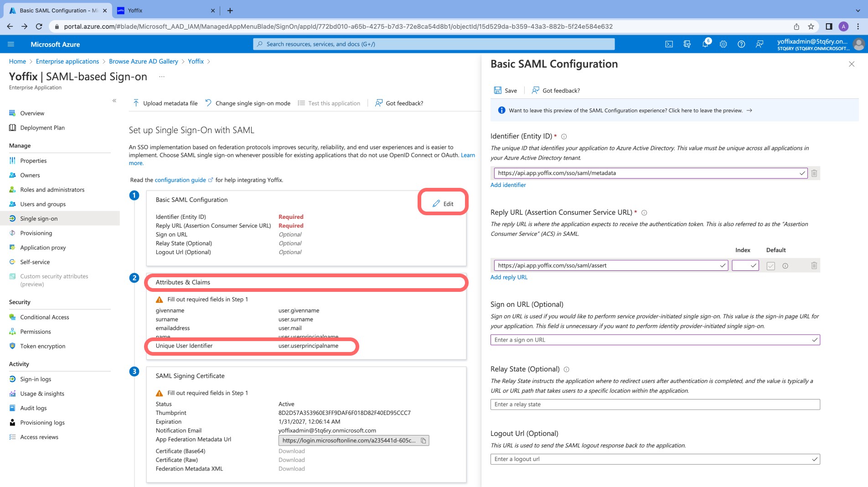868x487 pixels.
Task: Click the account avatar for yoffixadmin
Action: point(858,44)
